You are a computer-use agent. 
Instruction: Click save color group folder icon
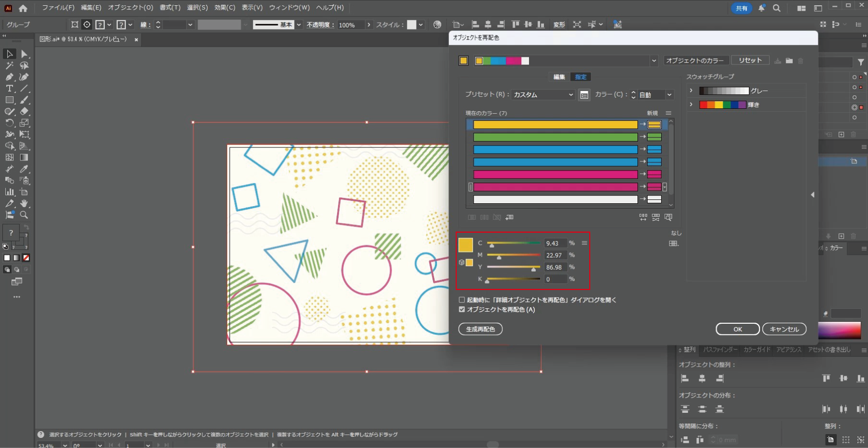point(789,61)
